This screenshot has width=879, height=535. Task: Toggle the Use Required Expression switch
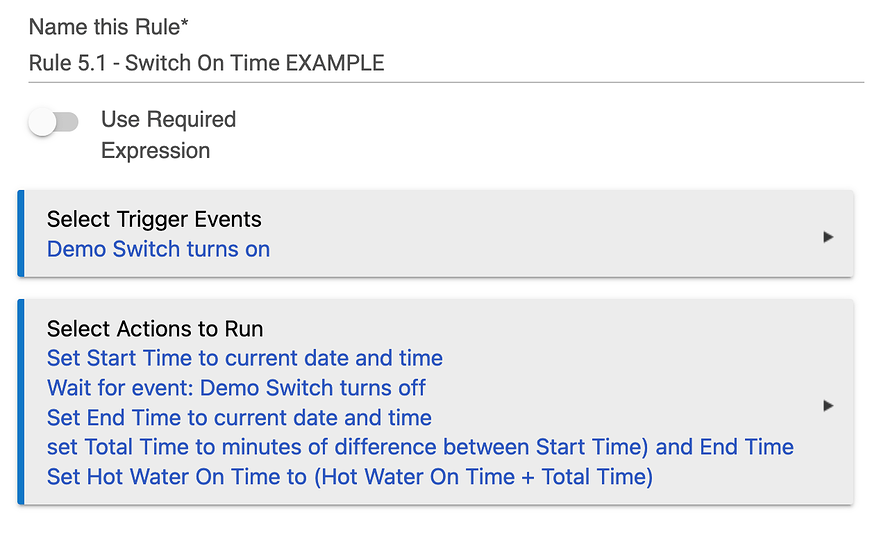pos(53,122)
